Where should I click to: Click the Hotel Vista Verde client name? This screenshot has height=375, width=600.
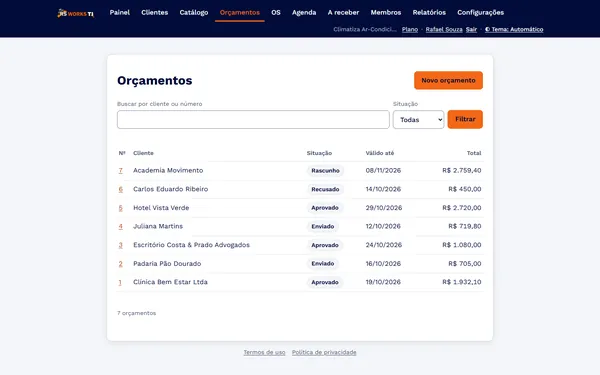coord(161,208)
